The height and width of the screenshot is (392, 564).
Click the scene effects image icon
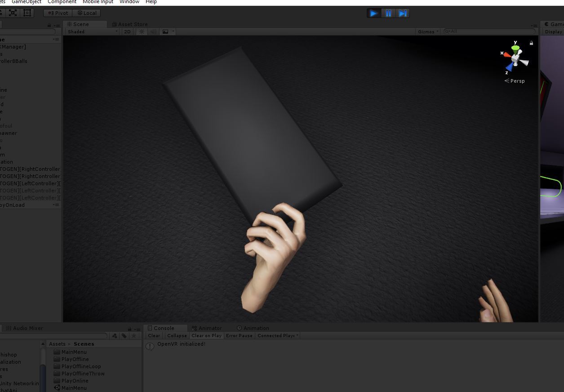point(165,31)
